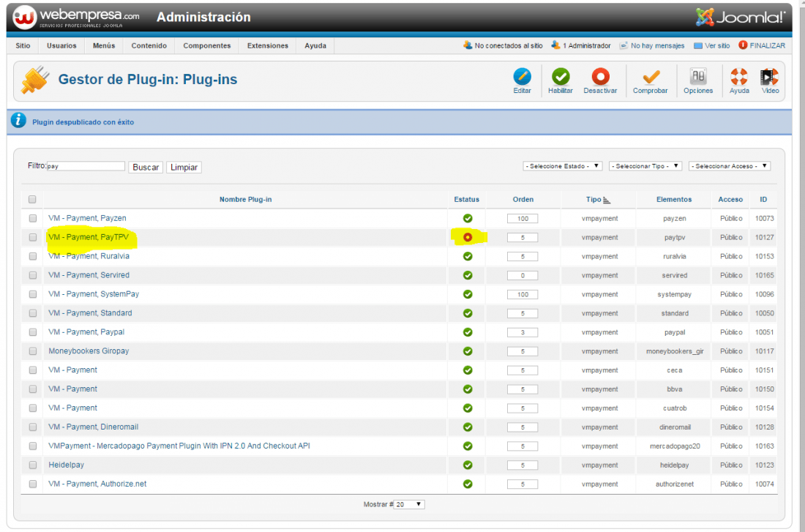Open the Mostrar # results-per-page dropdown

point(409,505)
